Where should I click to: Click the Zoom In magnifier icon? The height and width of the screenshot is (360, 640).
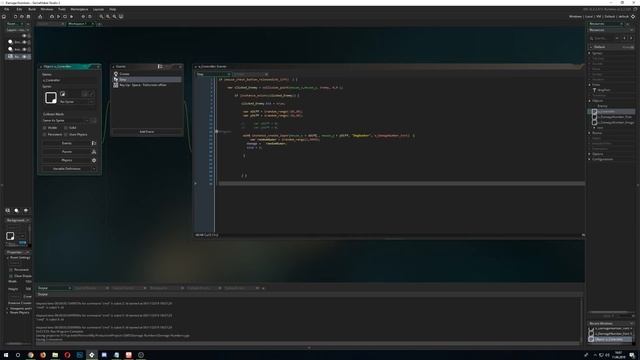pos(115,17)
